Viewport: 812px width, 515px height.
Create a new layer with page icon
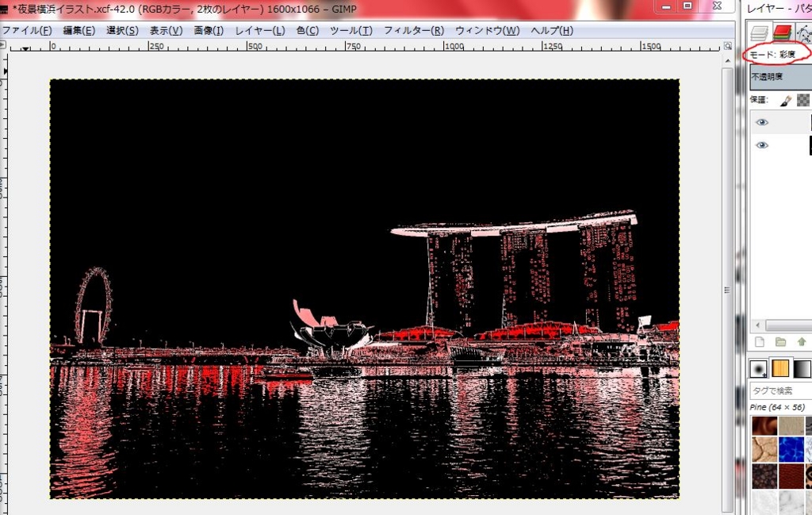[x=760, y=341]
